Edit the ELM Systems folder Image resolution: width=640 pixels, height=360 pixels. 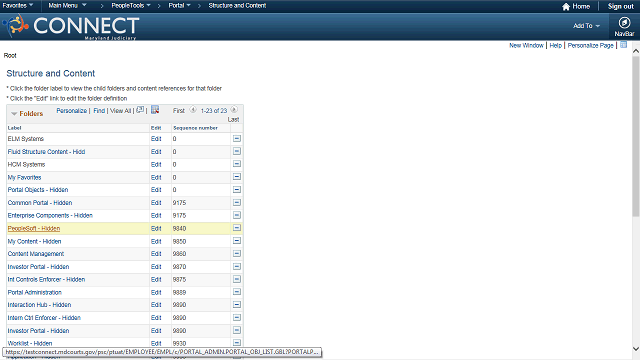pos(156,139)
